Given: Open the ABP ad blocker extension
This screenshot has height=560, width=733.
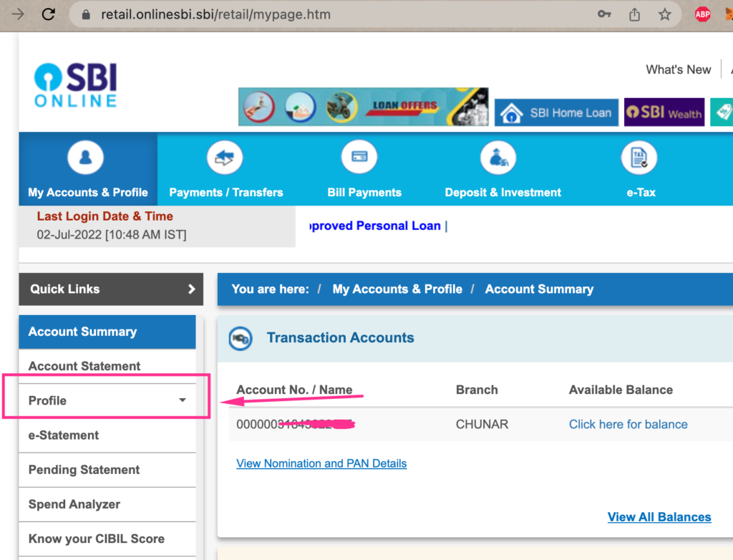Looking at the screenshot, I should (703, 14).
